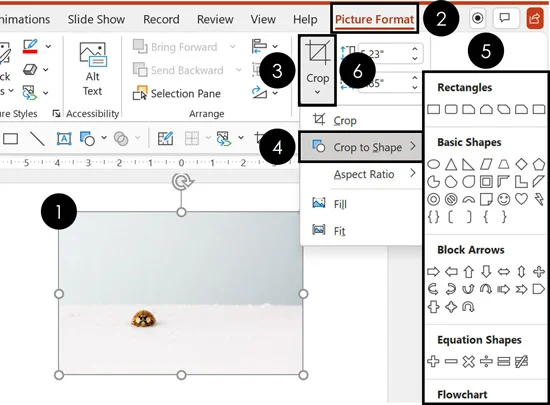Choose the right block arrow shape
This screenshot has width=550, height=405.
[434, 271]
